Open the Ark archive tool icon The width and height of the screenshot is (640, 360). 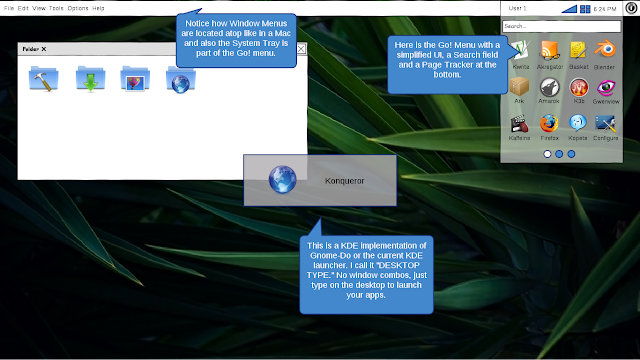[519, 86]
